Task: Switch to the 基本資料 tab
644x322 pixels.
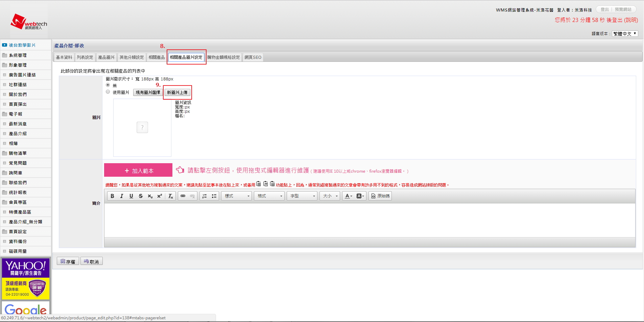Action: 64,57
